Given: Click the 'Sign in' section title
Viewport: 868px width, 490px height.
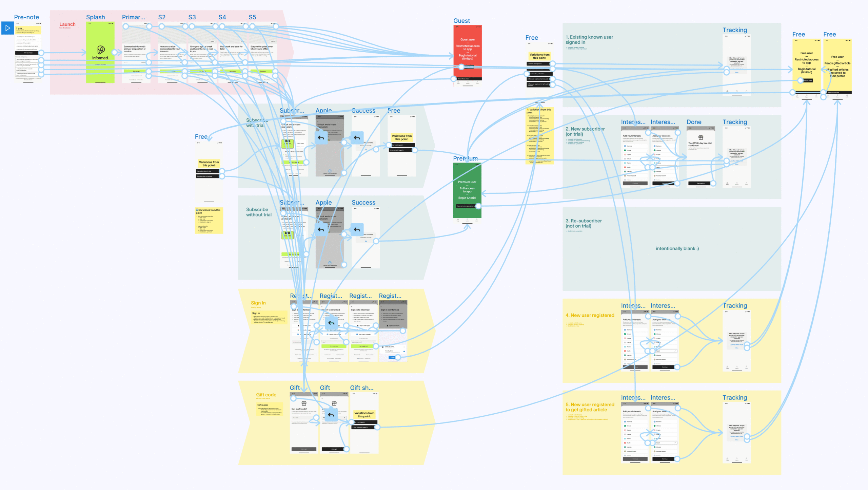Looking at the screenshot, I should 258,303.
